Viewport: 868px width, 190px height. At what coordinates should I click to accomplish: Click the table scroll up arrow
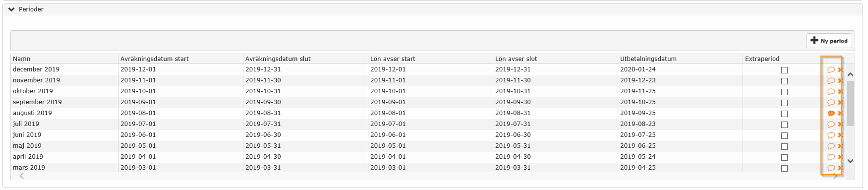(851, 74)
